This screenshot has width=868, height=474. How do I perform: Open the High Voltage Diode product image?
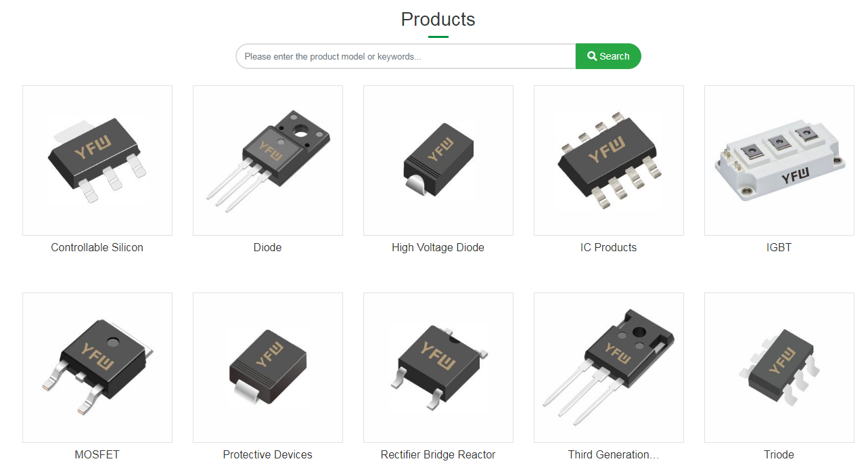point(438,160)
